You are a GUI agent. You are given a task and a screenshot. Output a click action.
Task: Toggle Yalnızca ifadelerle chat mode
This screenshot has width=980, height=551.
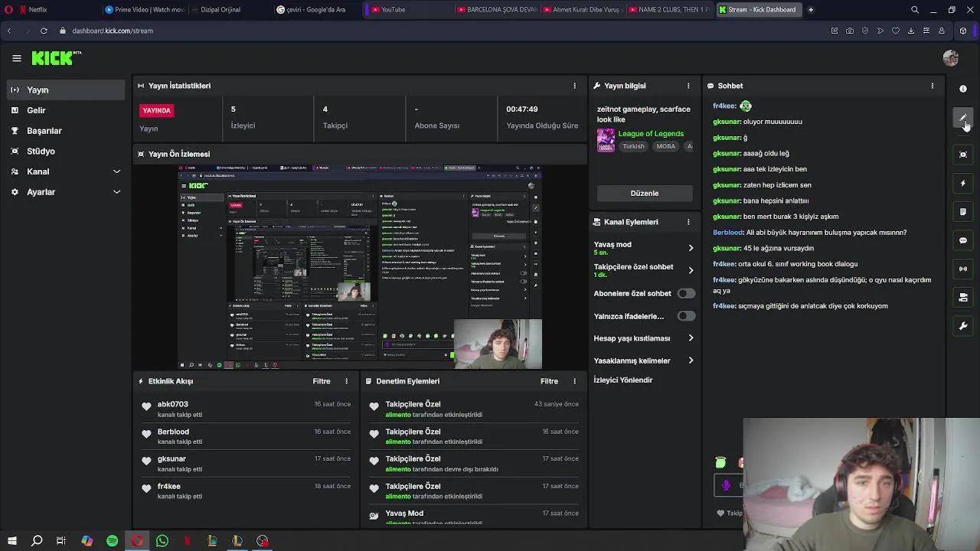pyautogui.click(x=686, y=315)
